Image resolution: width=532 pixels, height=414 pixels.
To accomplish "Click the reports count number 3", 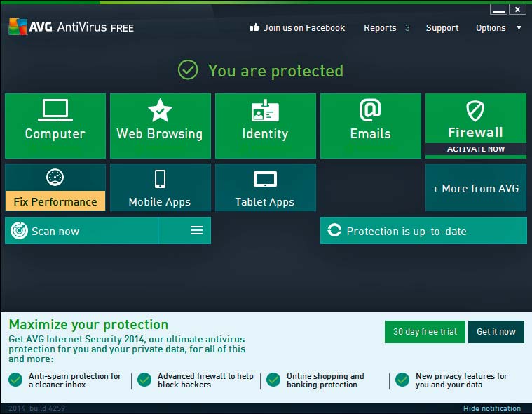I will pyautogui.click(x=407, y=28).
